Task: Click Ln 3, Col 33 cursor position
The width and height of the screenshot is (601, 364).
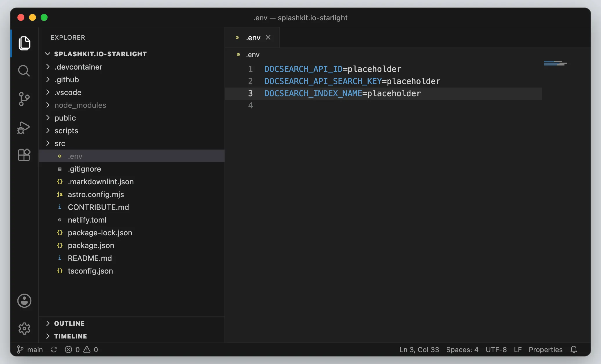Action: click(419, 350)
